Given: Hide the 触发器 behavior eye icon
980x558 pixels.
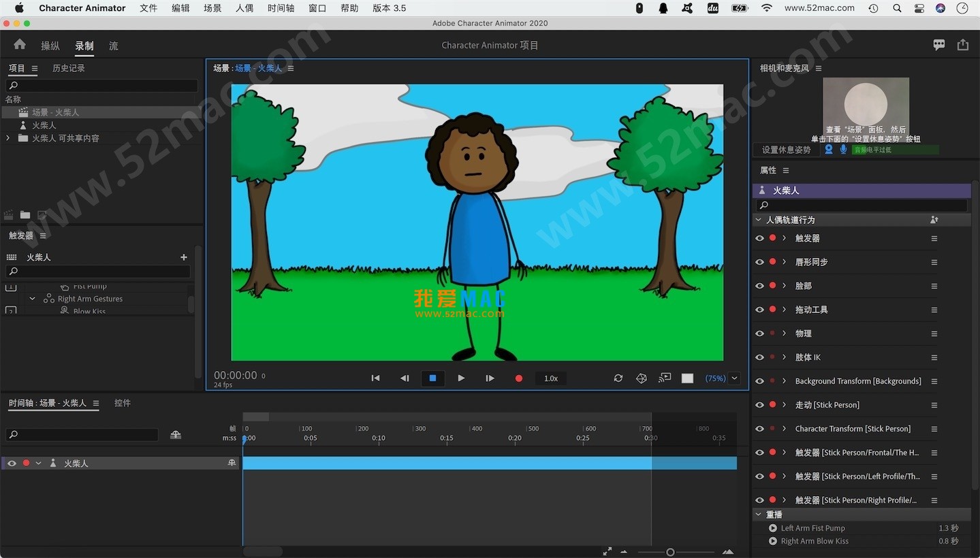Looking at the screenshot, I should 759,238.
